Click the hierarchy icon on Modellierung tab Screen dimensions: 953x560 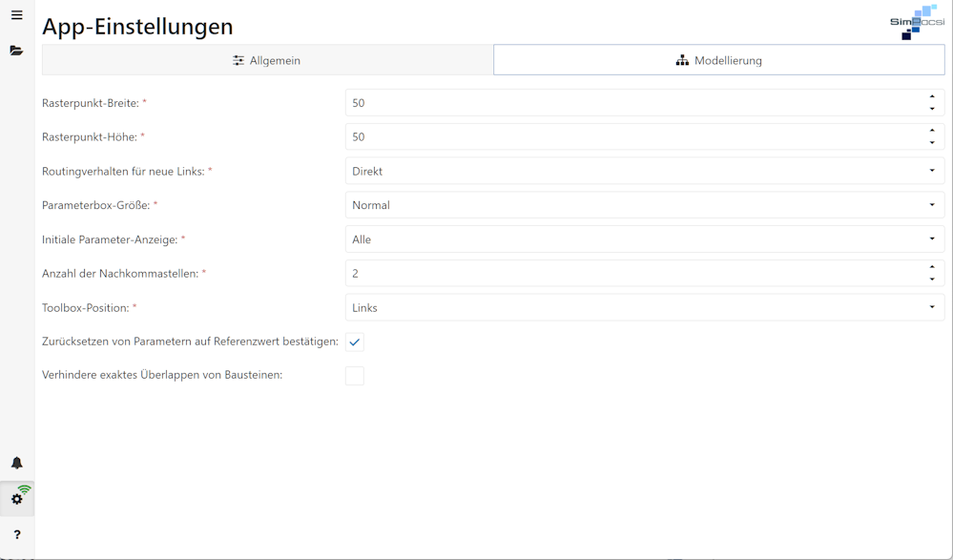pyautogui.click(x=681, y=59)
